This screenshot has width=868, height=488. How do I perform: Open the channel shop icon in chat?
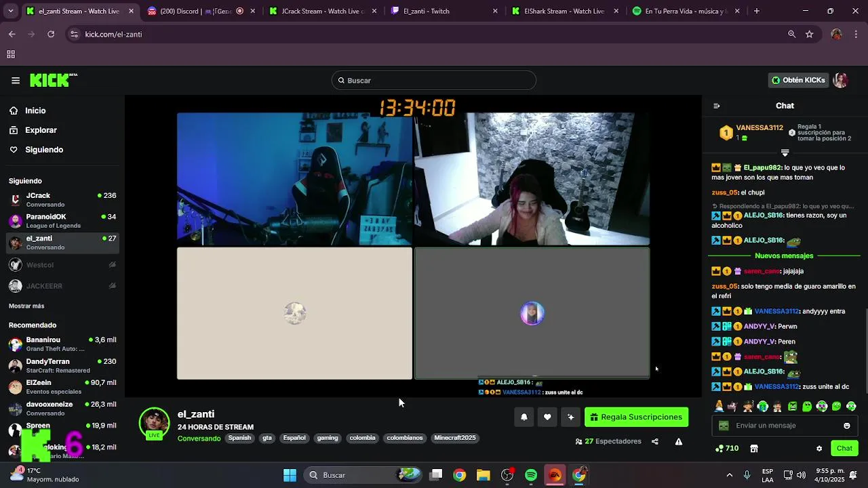[753, 449]
